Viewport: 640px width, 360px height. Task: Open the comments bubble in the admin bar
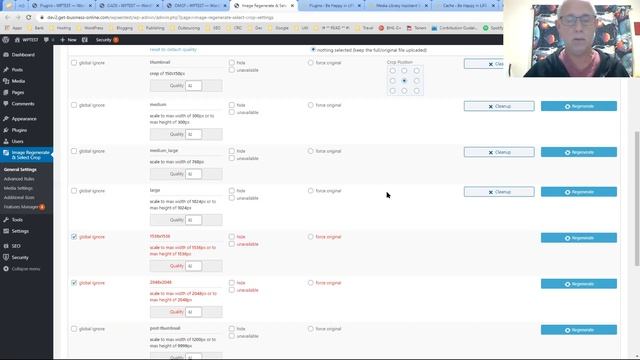point(49,40)
